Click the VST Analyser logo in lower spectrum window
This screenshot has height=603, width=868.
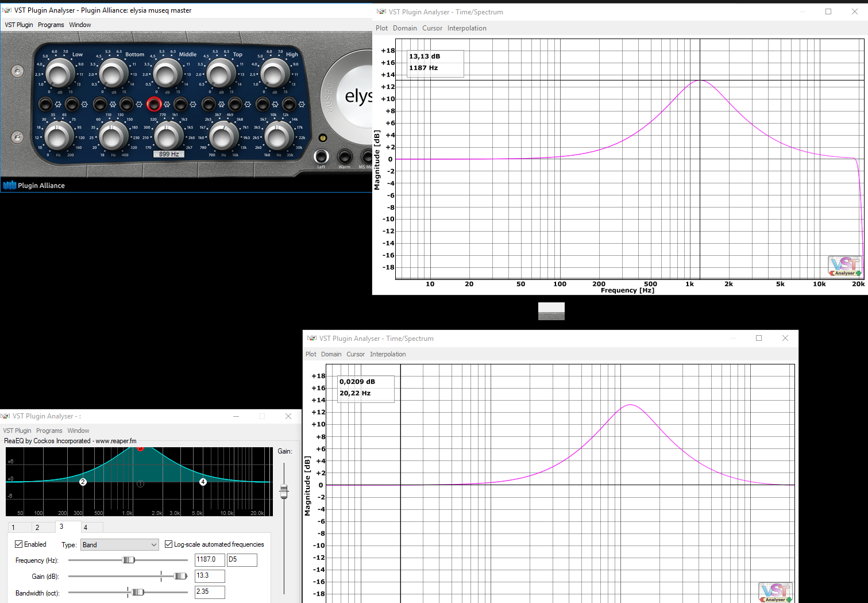coord(776,591)
